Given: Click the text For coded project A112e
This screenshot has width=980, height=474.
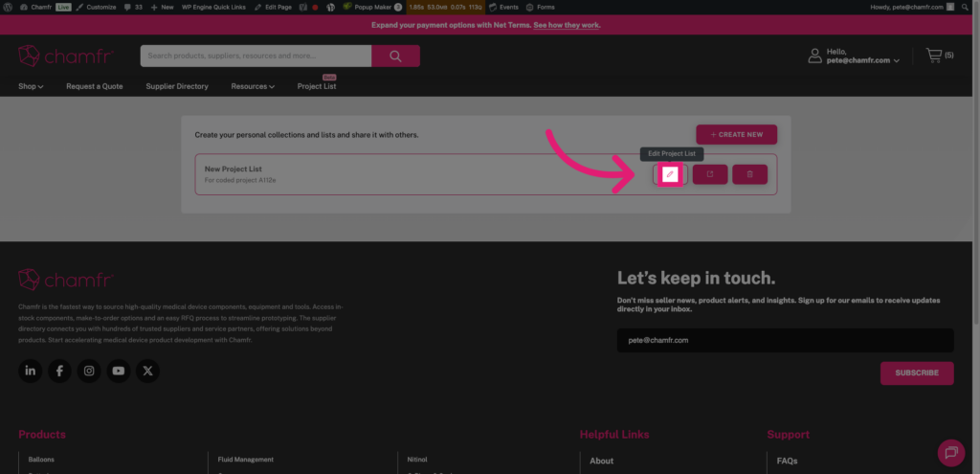Looking at the screenshot, I should coord(240,180).
